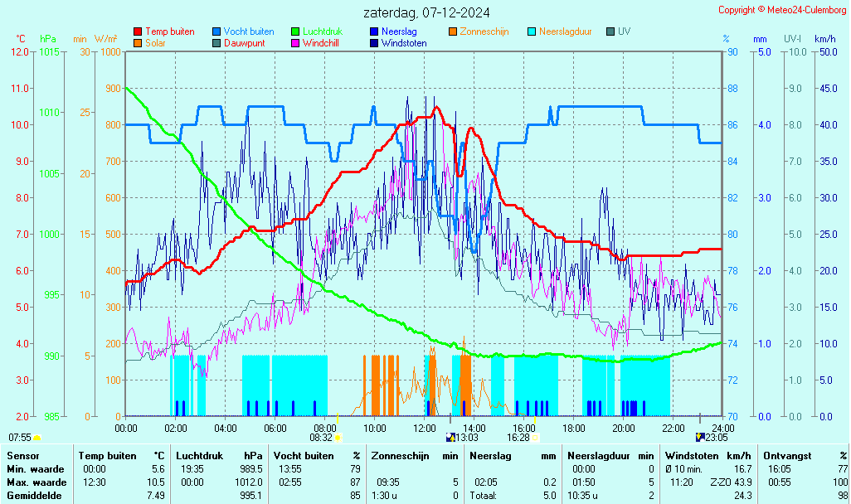Click the Solar legend label
This screenshot has height=504, width=851.
tap(155, 43)
